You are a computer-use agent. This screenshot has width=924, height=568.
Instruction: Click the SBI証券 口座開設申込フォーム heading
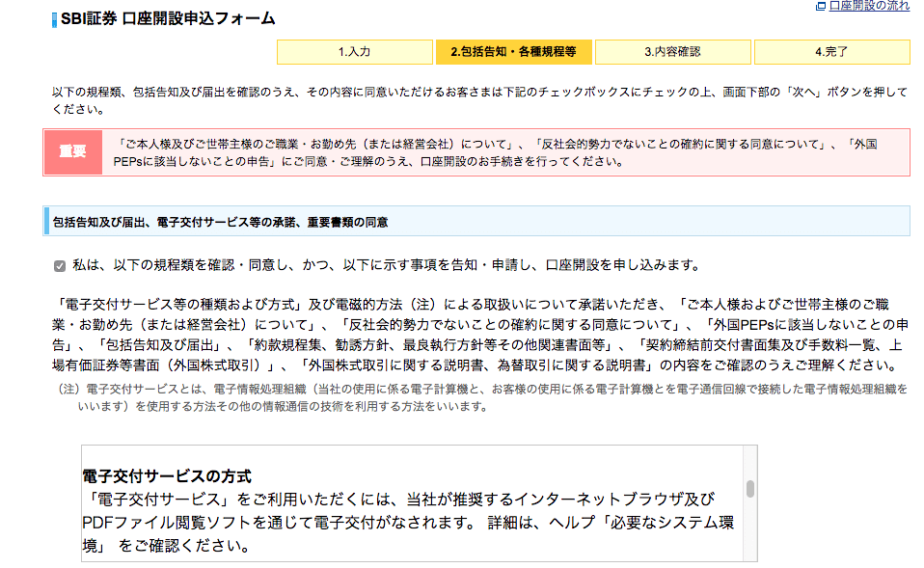(x=168, y=19)
